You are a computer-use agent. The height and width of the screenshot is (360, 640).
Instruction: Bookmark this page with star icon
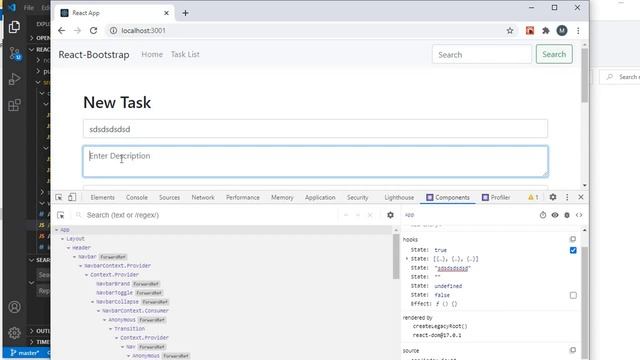(510, 31)
